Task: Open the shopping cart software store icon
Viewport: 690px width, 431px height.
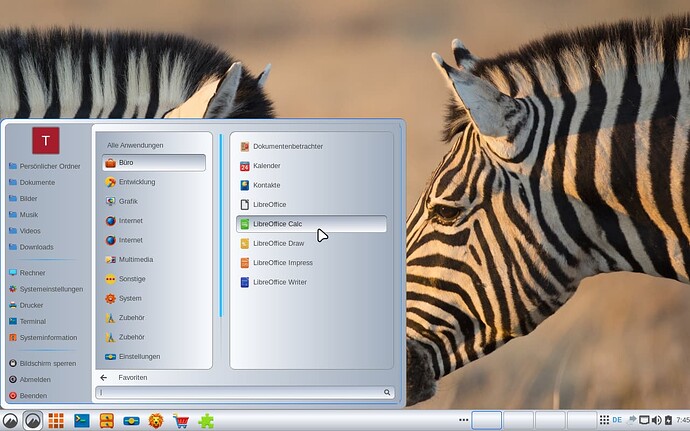Action: (181, 421)
